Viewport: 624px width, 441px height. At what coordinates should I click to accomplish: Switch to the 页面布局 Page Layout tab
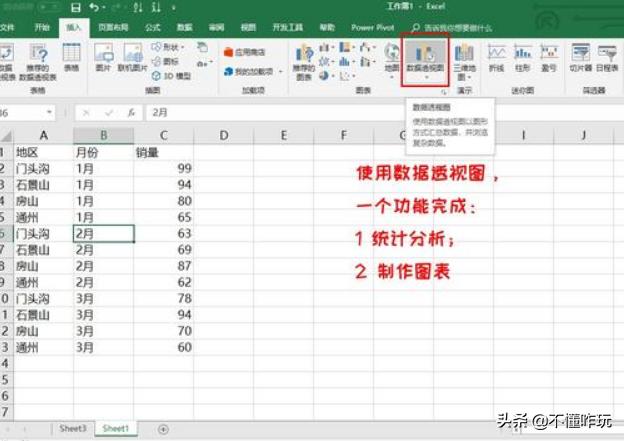click(x=113, y=27)
